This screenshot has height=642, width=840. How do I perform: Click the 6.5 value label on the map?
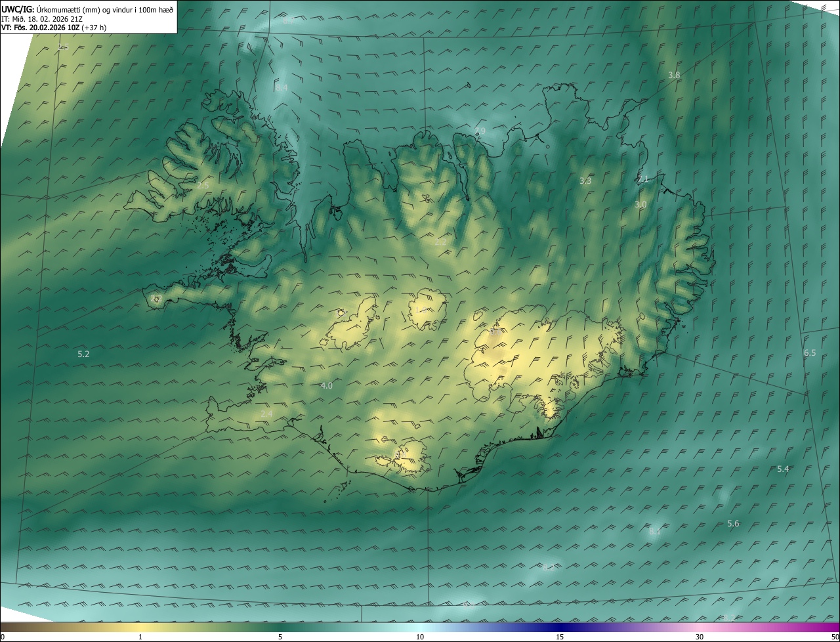pos(810,353)
